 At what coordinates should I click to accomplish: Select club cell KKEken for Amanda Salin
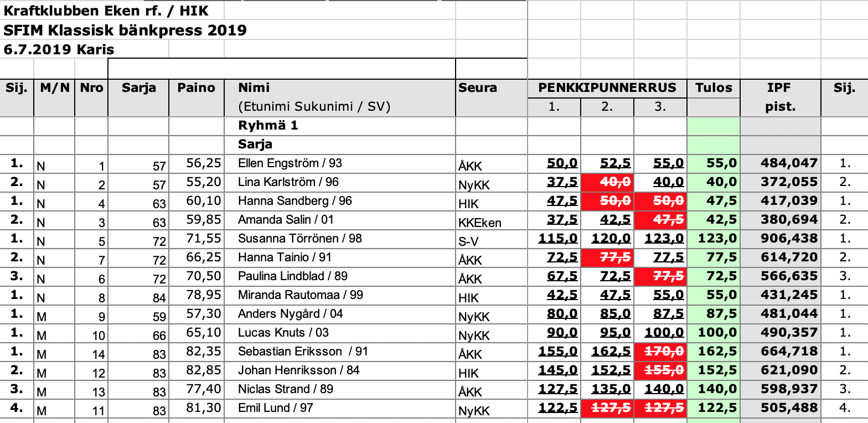(x=480, y=223)
